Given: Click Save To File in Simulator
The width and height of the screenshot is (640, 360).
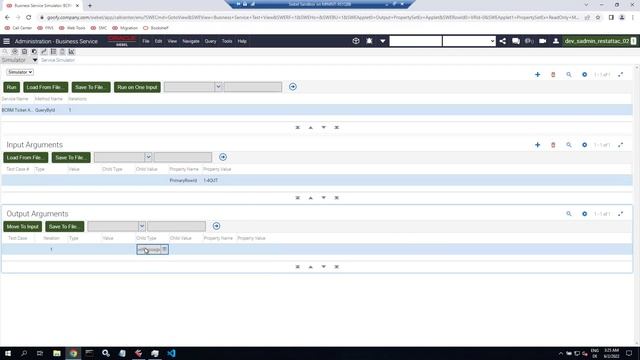Looking at the screenshot, I should pos(91,87).
